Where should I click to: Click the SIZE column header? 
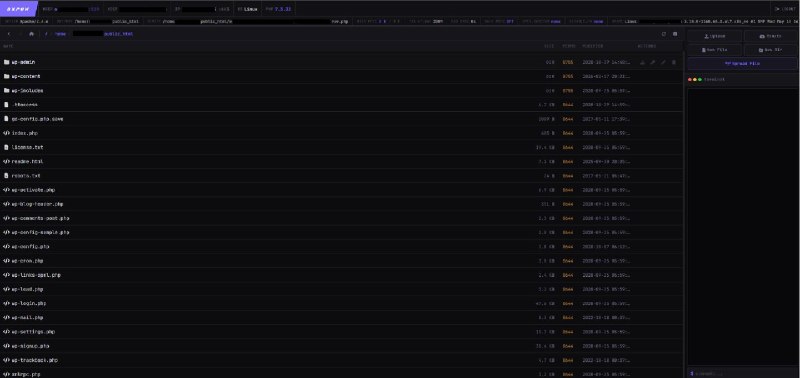pos(549,46)
